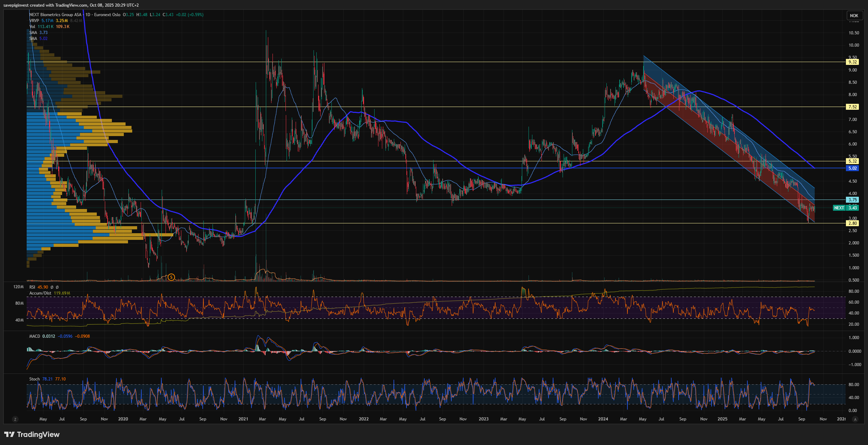
Task: Click the NEXT 3.43 last price tag
Action: pyautogui.click(x=846, y=208)
